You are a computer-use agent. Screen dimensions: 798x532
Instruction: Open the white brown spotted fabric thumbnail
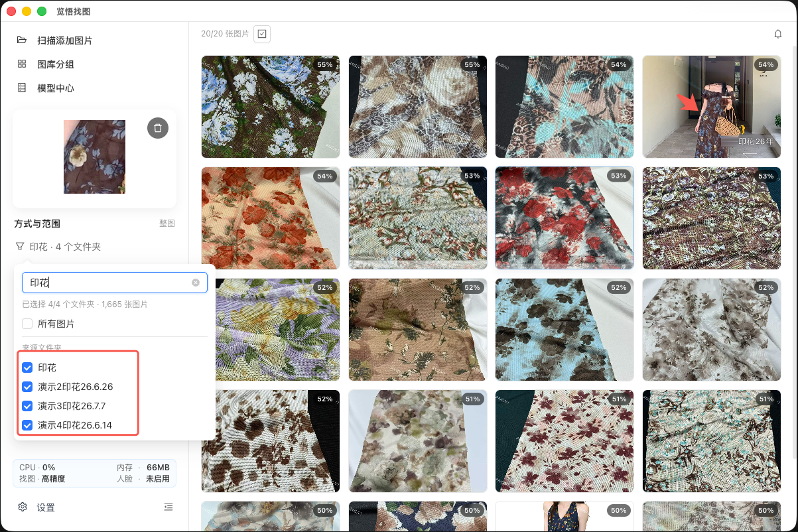click(271, 441)
